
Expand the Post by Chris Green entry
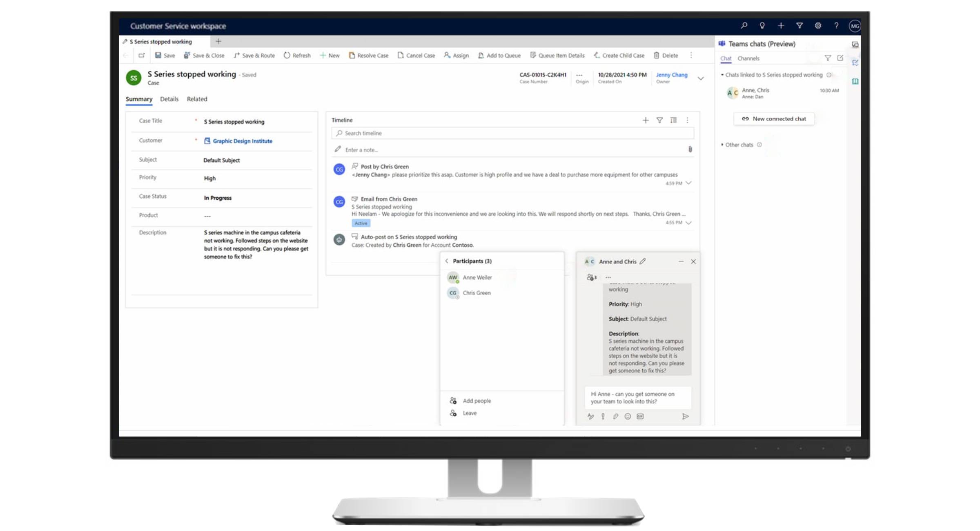[x=688, y=183]
